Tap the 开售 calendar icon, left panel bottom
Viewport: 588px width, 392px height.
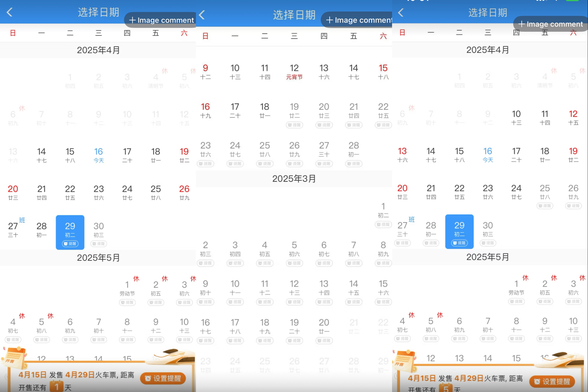15,358
